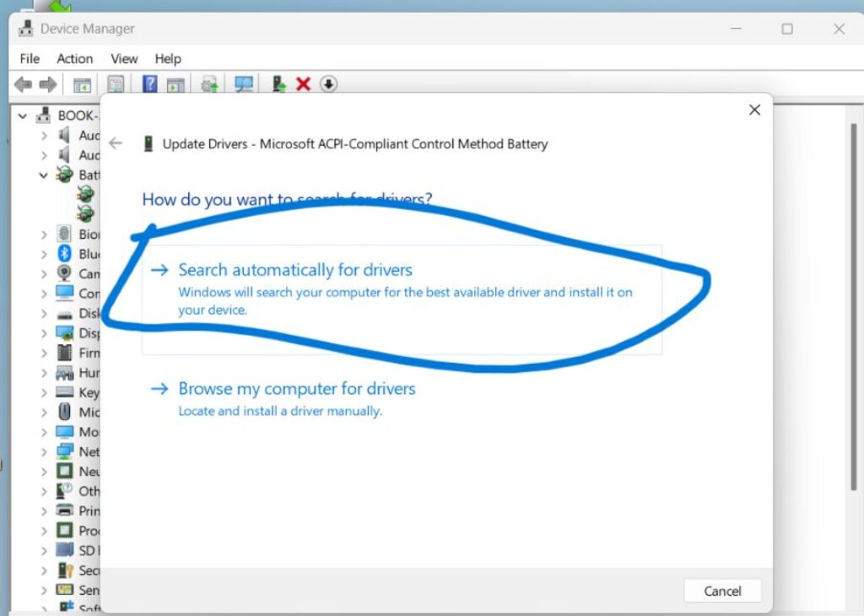Screen dimensions: 864x616
Task: Click the Update driver green arrow toolbar icon
Action: [x=278, y=84]
